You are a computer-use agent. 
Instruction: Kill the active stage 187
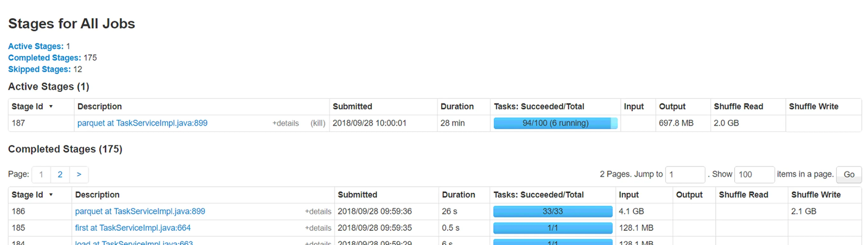[x=318, y=123]
